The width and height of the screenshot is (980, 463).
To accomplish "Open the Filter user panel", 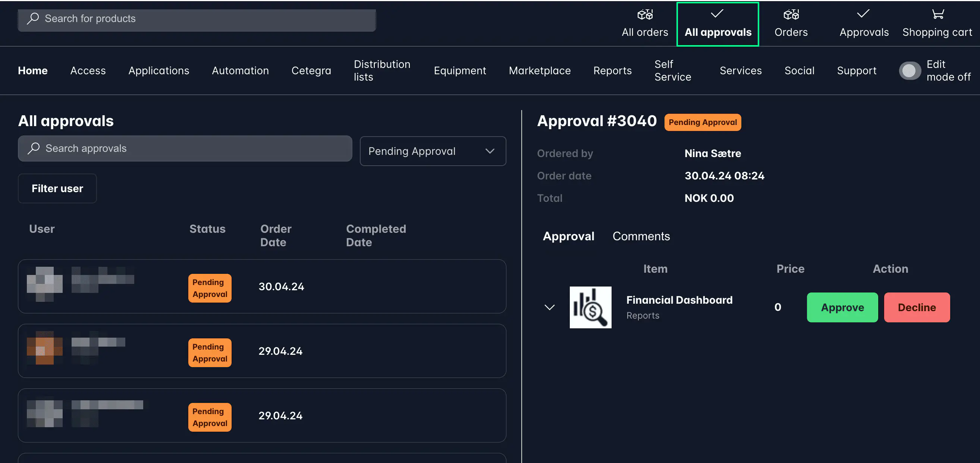I will (x=57, y=188).
